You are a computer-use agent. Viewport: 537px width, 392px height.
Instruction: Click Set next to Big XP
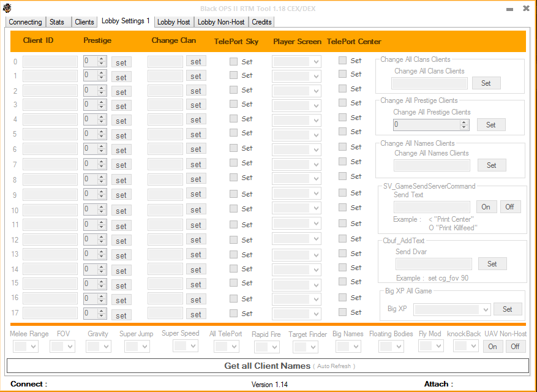click(508, 309)
